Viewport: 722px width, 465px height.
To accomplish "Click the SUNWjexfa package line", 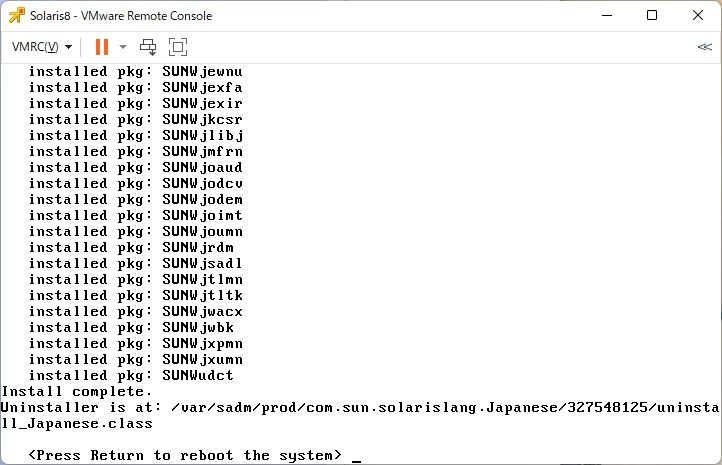I will click(135, 87).
